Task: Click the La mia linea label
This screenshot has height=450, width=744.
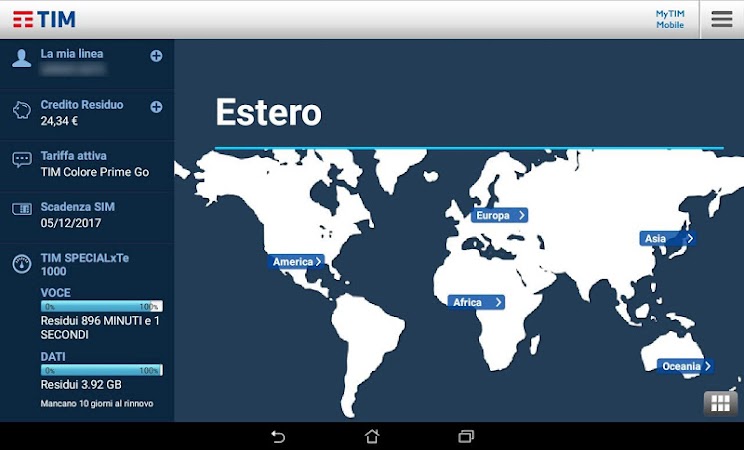Action: [72, 54]
